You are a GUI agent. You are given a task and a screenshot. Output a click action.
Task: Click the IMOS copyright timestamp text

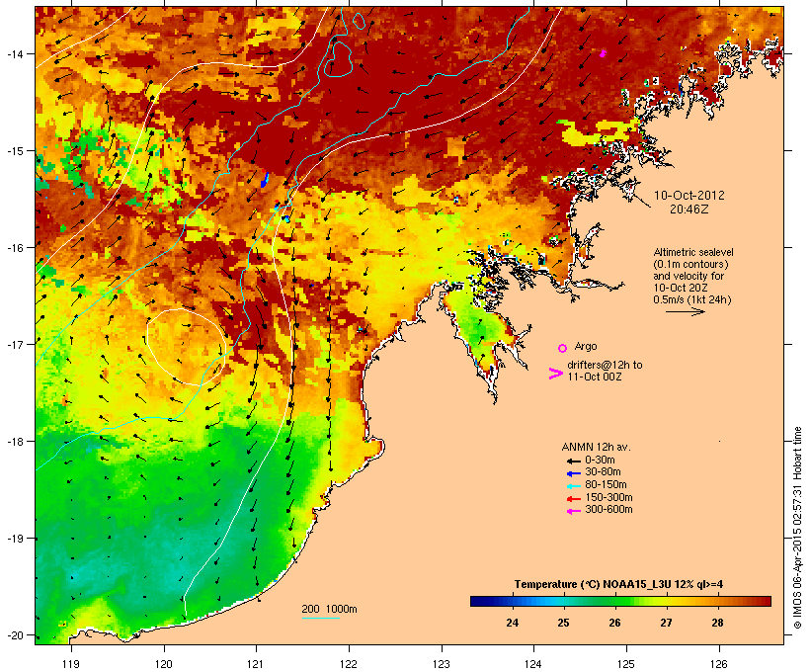pyautogui.click(x=797, y=528)
